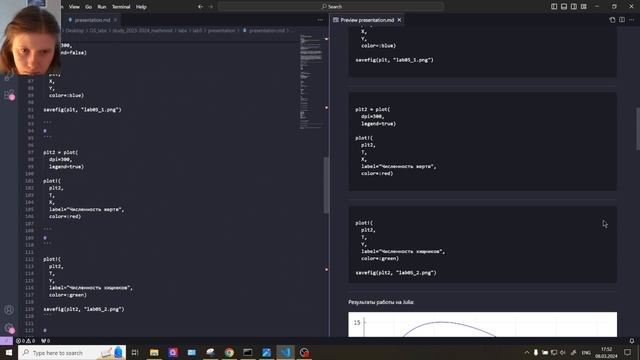
Task: Close the Preview presentation.md tab
Action: tap(399, 20)
